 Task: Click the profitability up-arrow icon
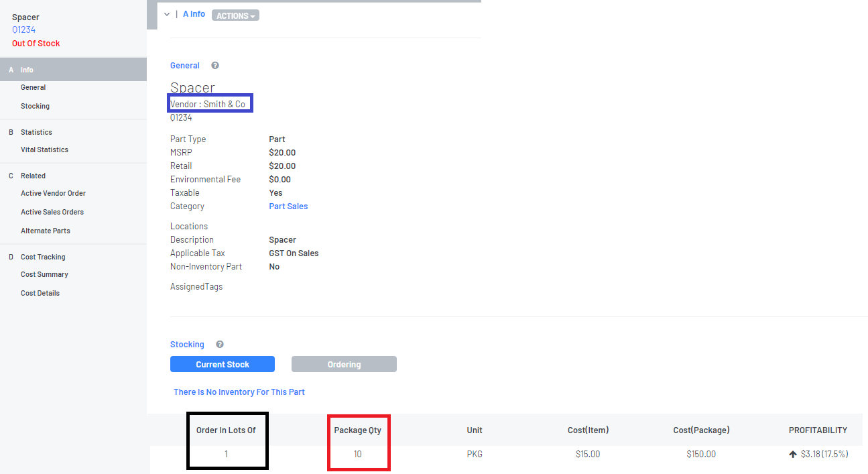793,455
